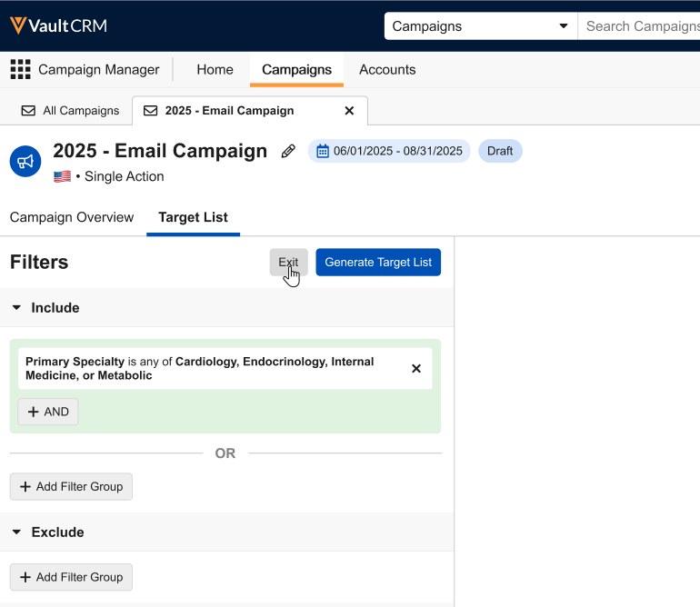Navigate to the Home menu item
The image size is (700, 607).
coord(215,70)
